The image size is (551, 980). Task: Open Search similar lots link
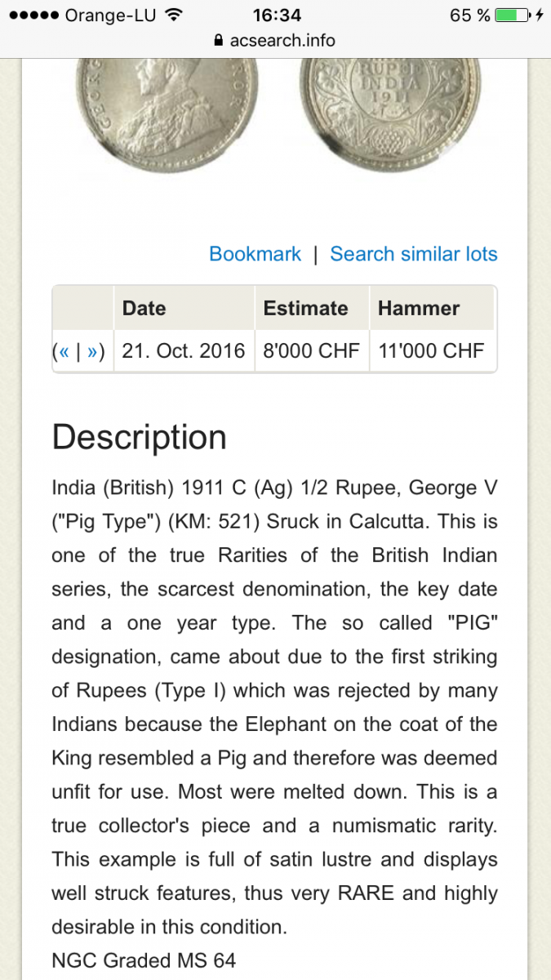(x=414, y=254)
